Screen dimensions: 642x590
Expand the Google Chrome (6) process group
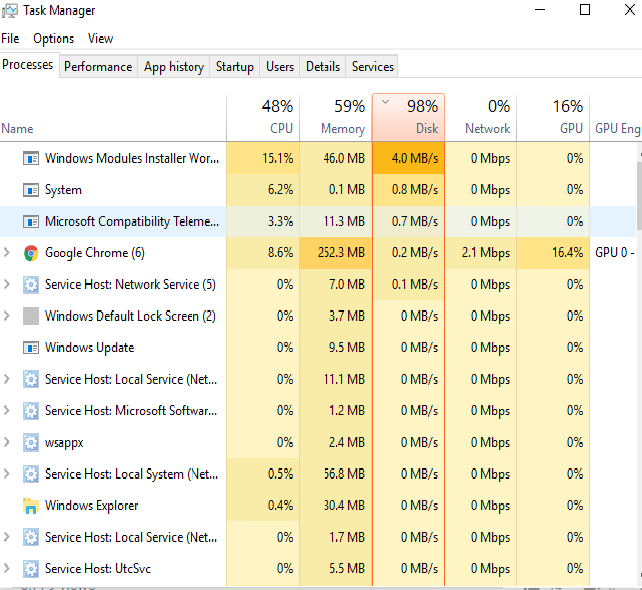tap(7, 253)
